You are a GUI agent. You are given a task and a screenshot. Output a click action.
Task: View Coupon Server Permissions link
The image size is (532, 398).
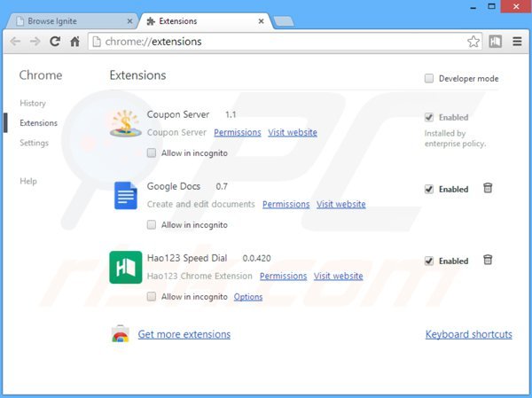pos(238,132)
